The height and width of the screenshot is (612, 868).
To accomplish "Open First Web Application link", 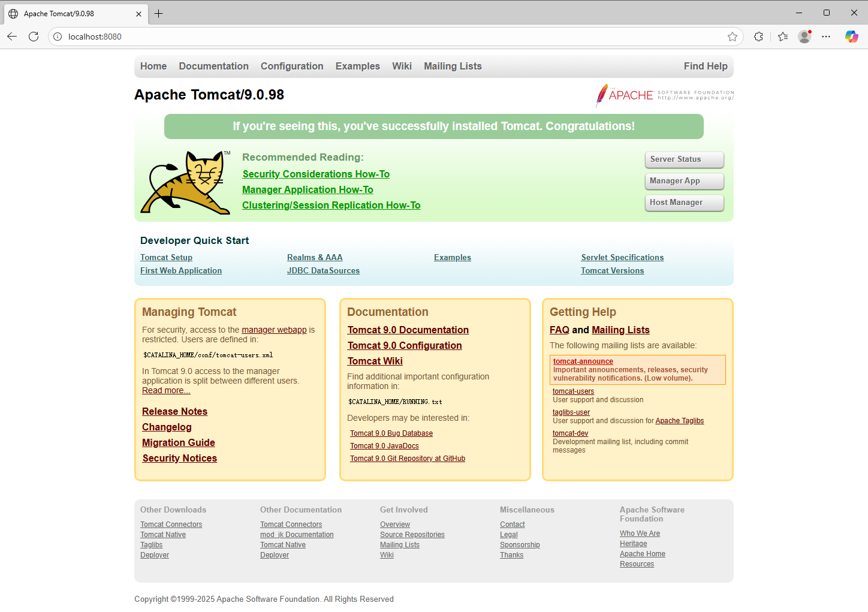I will point(181,270).
